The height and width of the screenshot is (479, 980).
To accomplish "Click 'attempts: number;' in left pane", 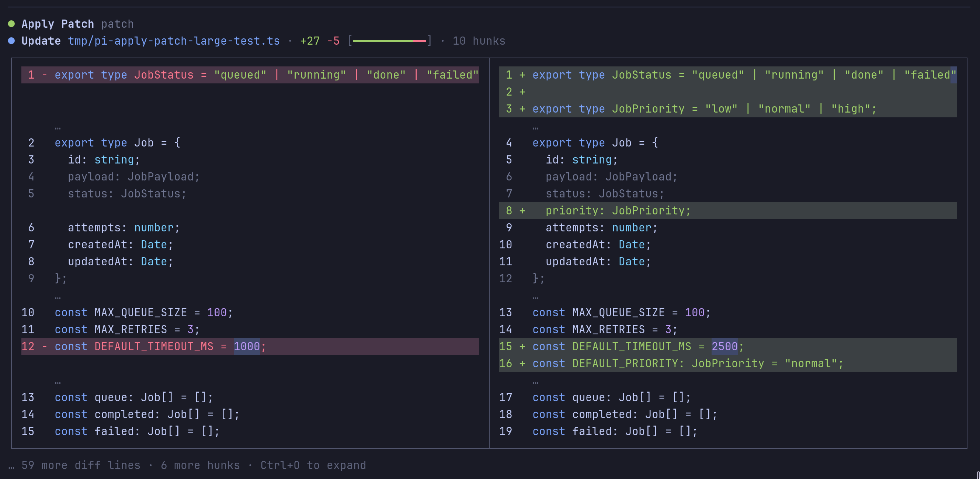I will [x=124, y=228].
